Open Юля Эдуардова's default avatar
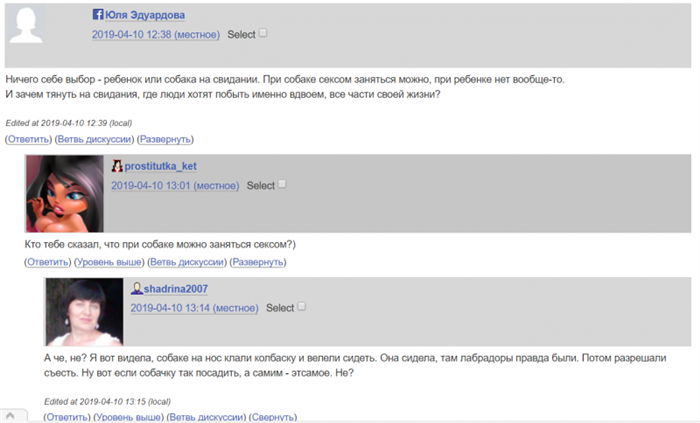Screen dimensions: 700x423 point(26,25)
